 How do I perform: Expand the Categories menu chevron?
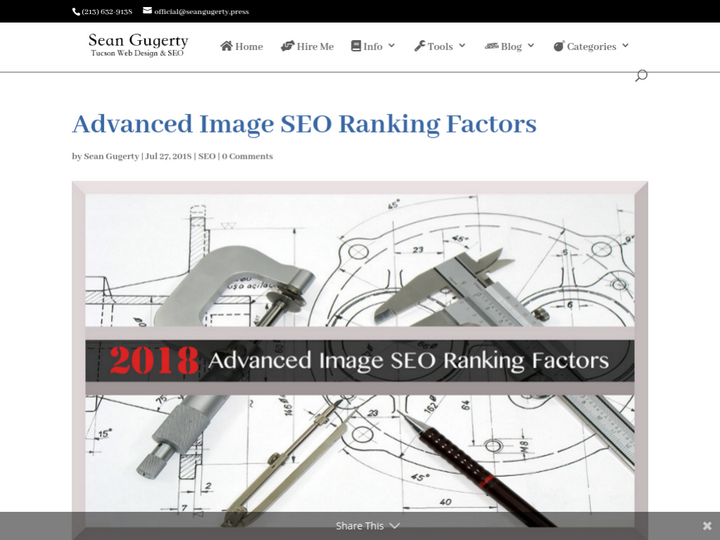pyautogui.click(x=625, y=45)
